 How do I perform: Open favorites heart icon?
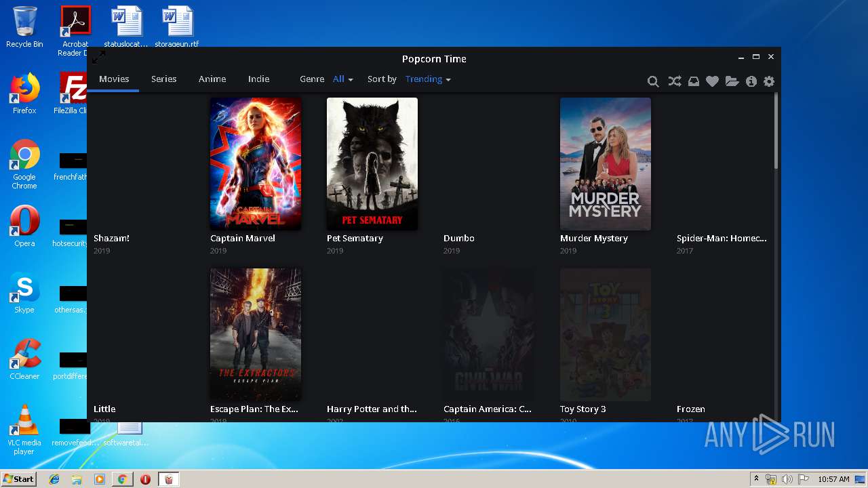pos(712,81)
